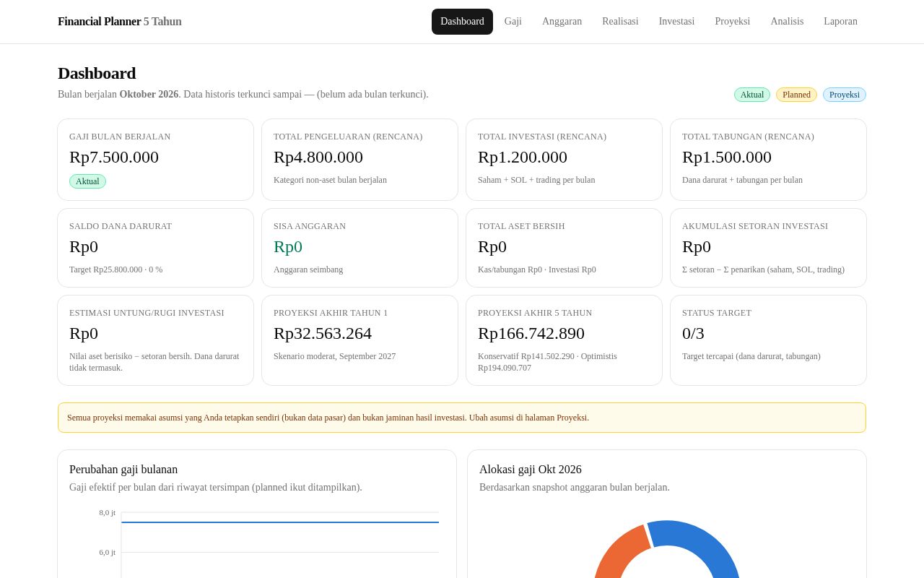The width and height of the screenshot is (924, 578).
Task: Go to the Laporan tab
Action: (840, 22)
